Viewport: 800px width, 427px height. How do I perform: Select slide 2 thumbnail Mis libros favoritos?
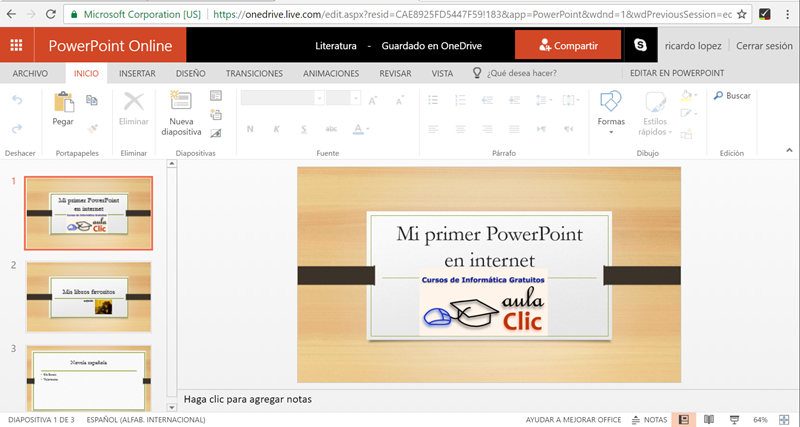tap(89, 297)
